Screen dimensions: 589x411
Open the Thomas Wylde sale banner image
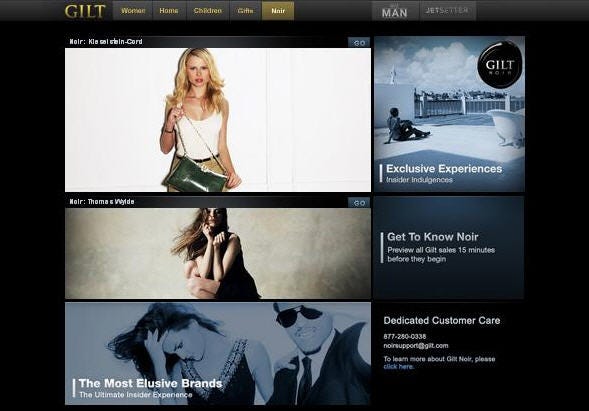[x=218, y=254]
